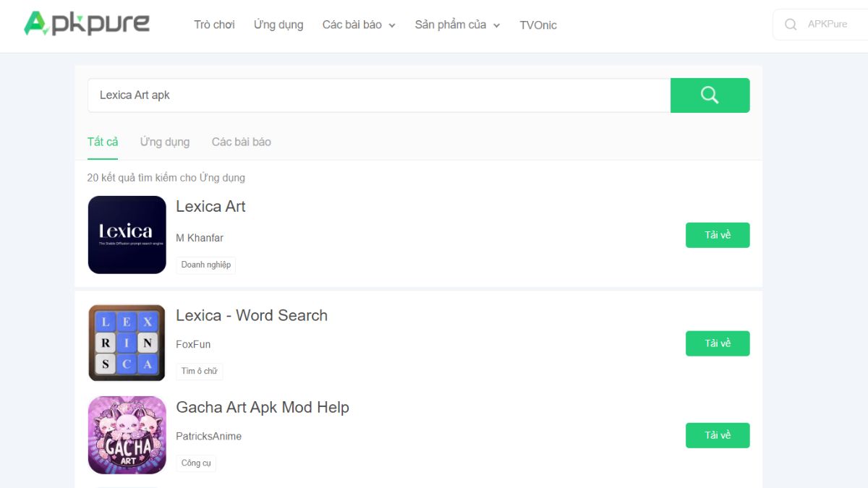Open the Lexica Art app icon
868x488 pixels.
coord(127,235)
